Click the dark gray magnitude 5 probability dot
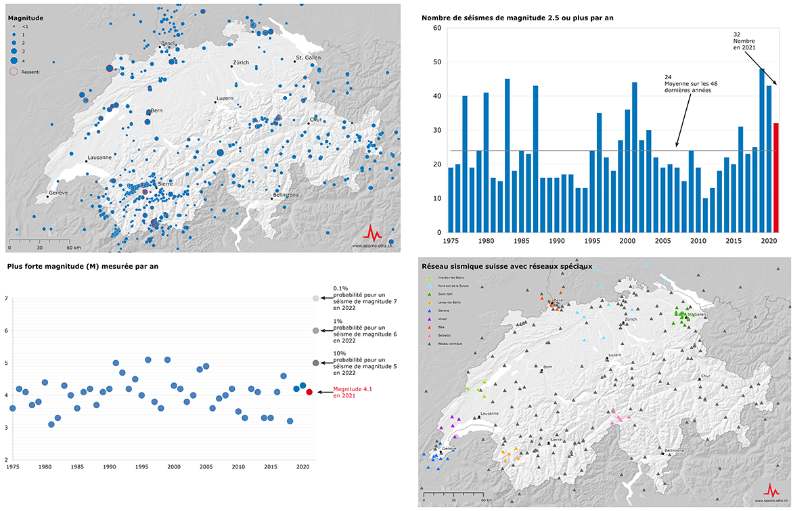 [x=315, y=363]
